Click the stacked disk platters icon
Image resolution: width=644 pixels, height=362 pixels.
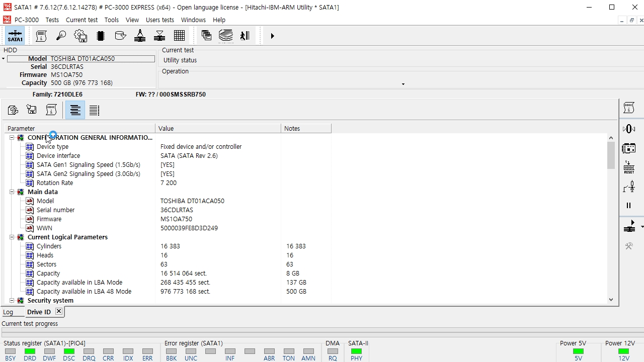[x=226, y=36]
